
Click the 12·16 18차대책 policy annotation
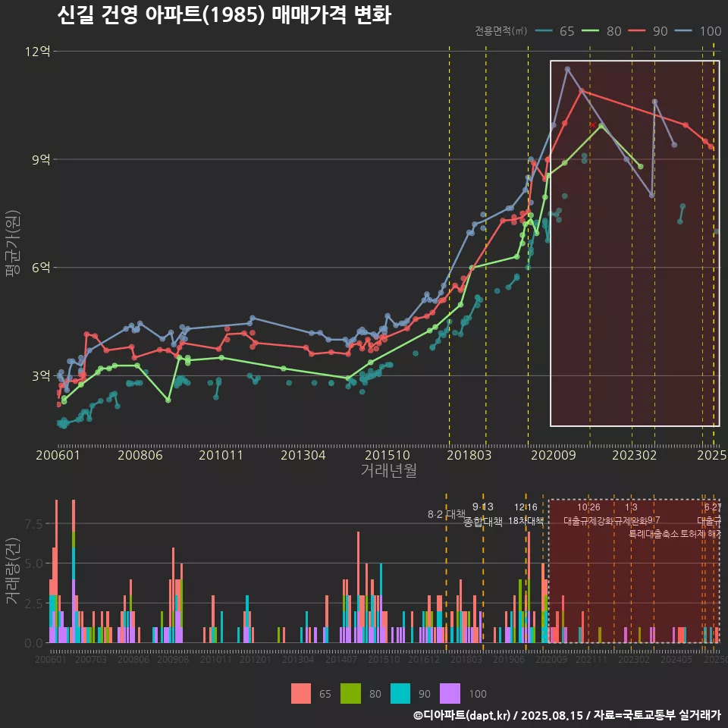(x=526, y=514)
